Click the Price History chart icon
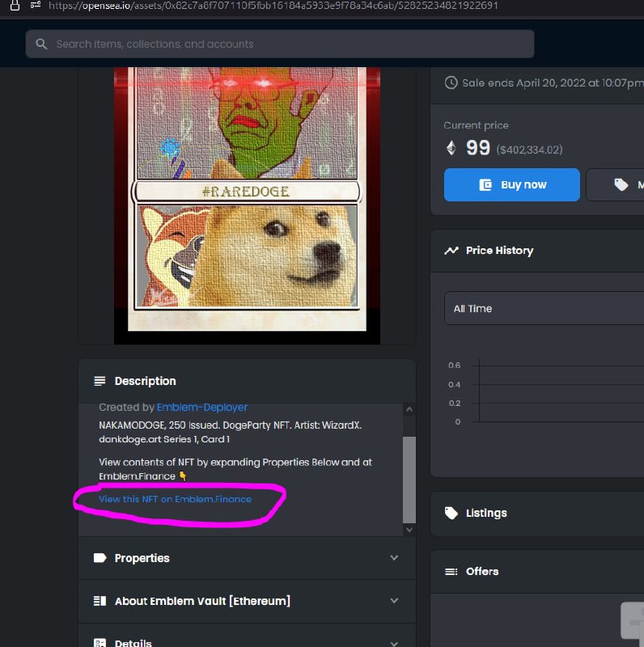 451,251
